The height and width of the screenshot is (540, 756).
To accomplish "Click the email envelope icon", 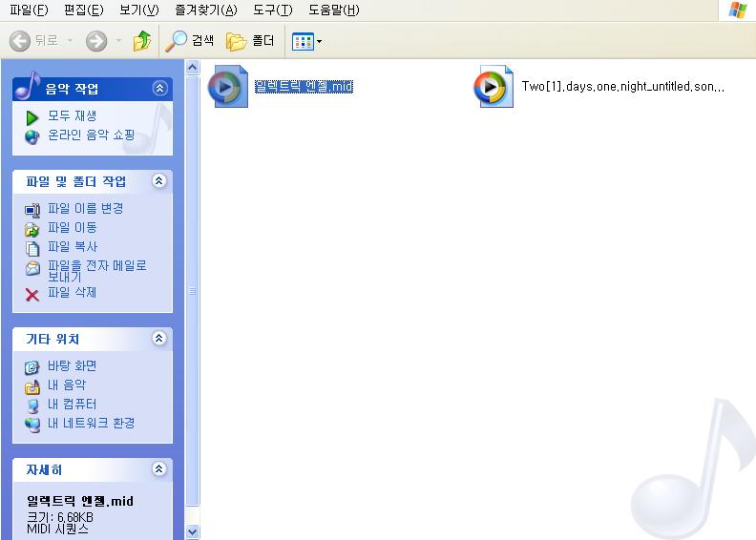I will (x=32, y=268).
